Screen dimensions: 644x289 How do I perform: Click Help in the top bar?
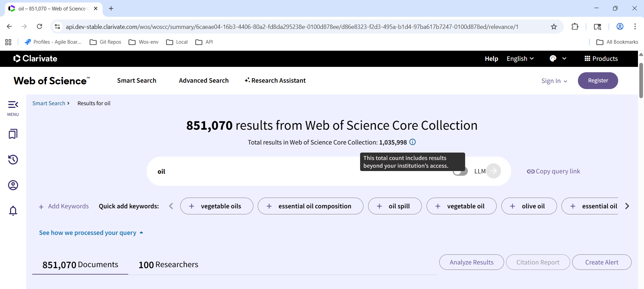click(491, 59)
